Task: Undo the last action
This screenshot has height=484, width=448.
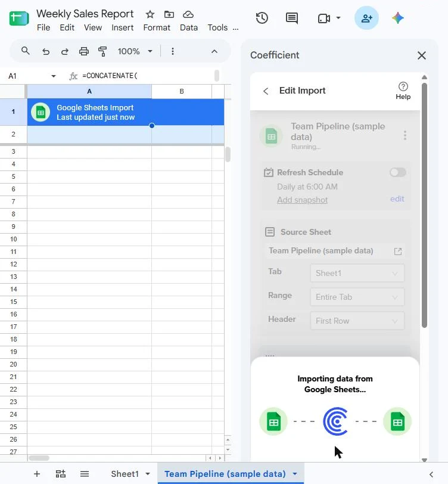Action: coord(46,51)
